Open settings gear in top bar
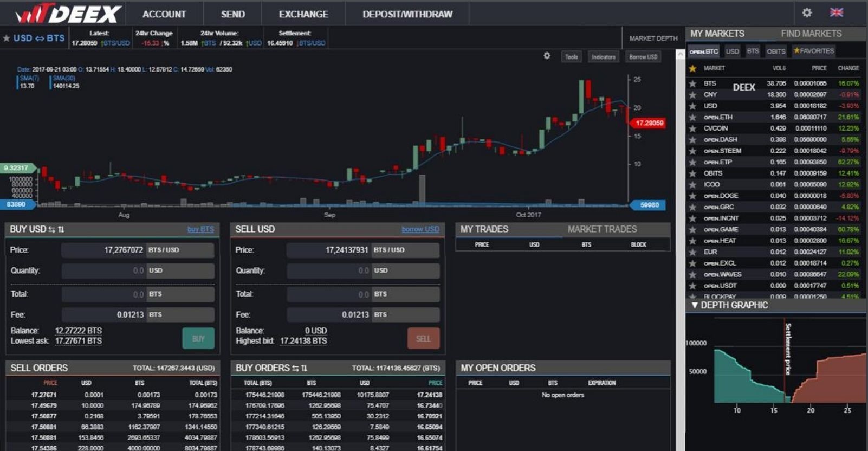This screenshot has height=451, width=868. tap(807, 12)
